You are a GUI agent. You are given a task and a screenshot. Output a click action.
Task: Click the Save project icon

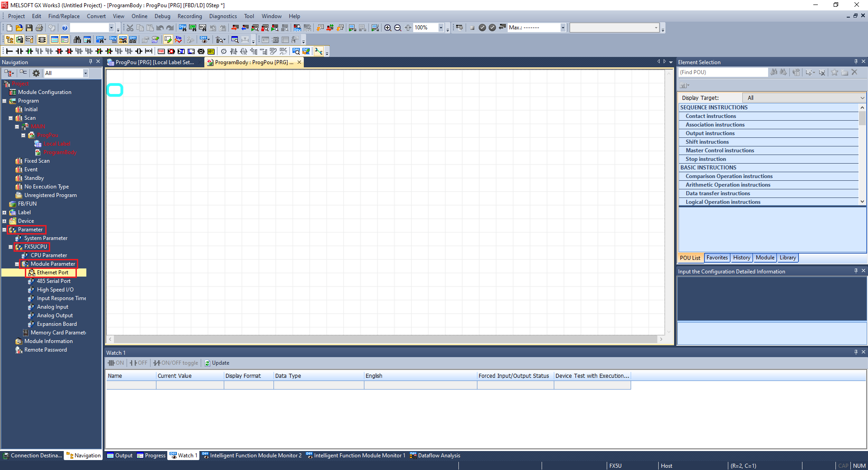click(29, 28)
